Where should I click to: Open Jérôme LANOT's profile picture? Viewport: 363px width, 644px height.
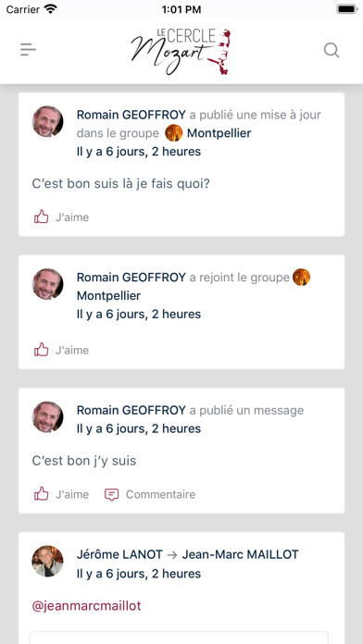[47, 561]
